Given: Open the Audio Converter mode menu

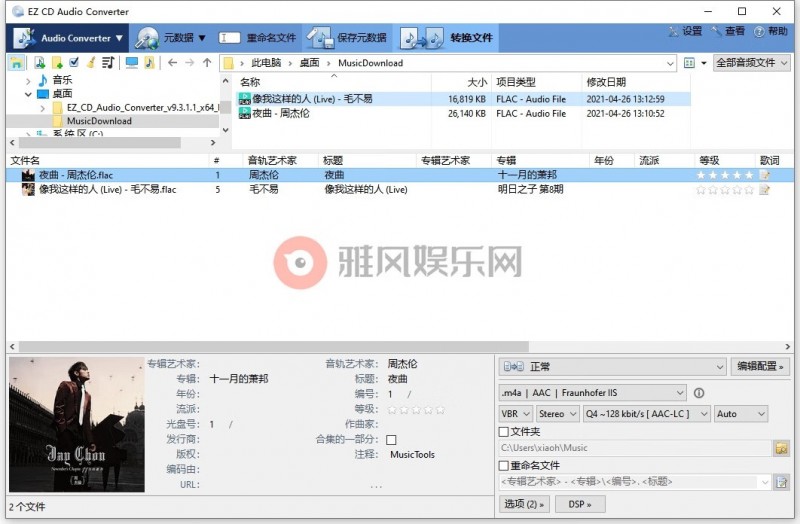Looking at the screenshot, I should (68, 38).
